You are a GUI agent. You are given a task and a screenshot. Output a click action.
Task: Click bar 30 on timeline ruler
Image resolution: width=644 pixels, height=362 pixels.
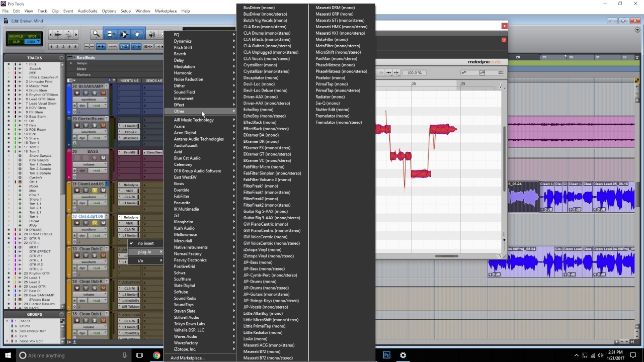pyautogui.click(x=570, y=57)
